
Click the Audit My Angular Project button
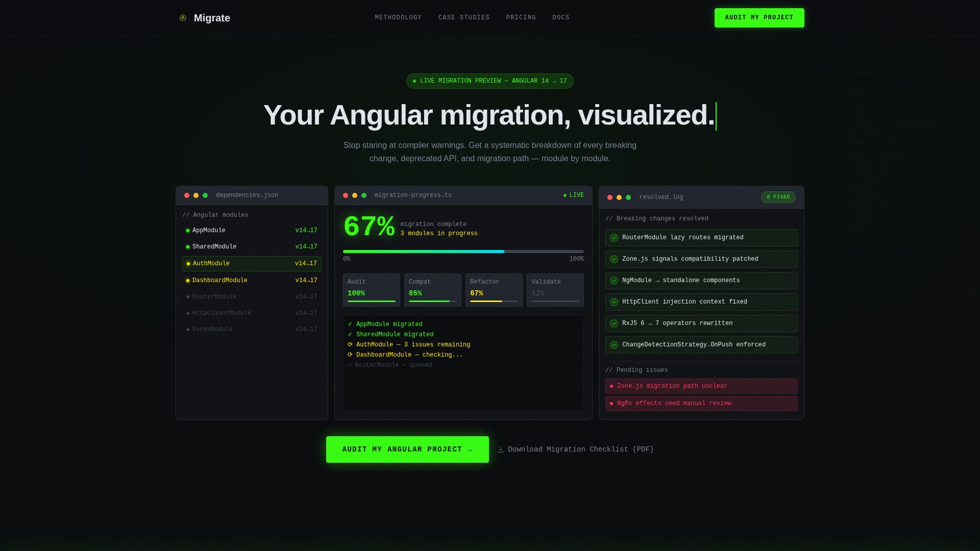(x=407, y=449)
